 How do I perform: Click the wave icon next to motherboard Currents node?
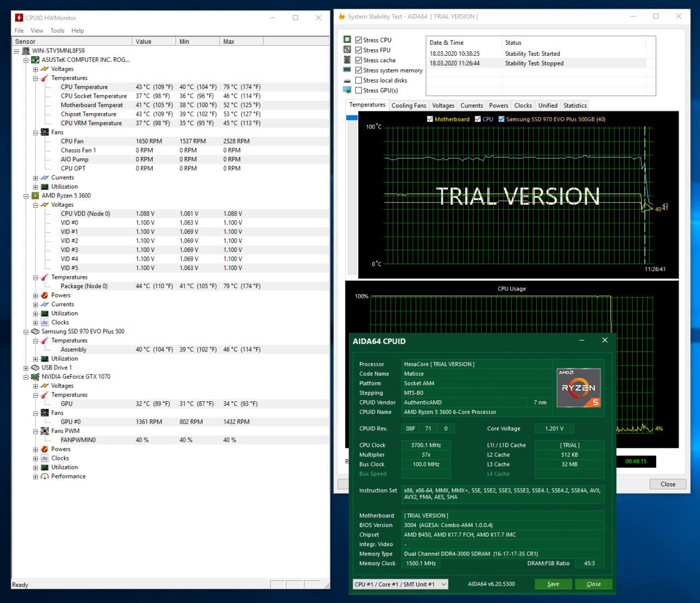coord(45,178)
